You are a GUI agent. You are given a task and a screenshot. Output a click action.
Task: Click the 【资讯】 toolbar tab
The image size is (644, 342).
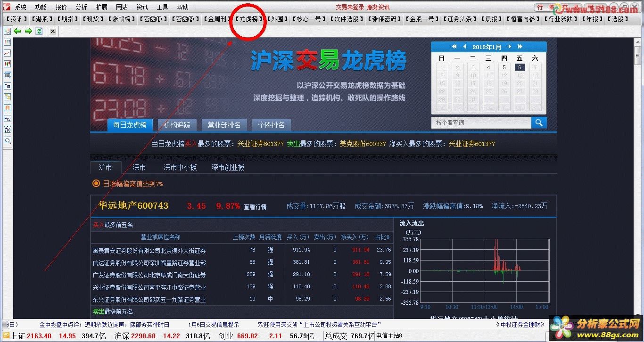tap(17, 19)
